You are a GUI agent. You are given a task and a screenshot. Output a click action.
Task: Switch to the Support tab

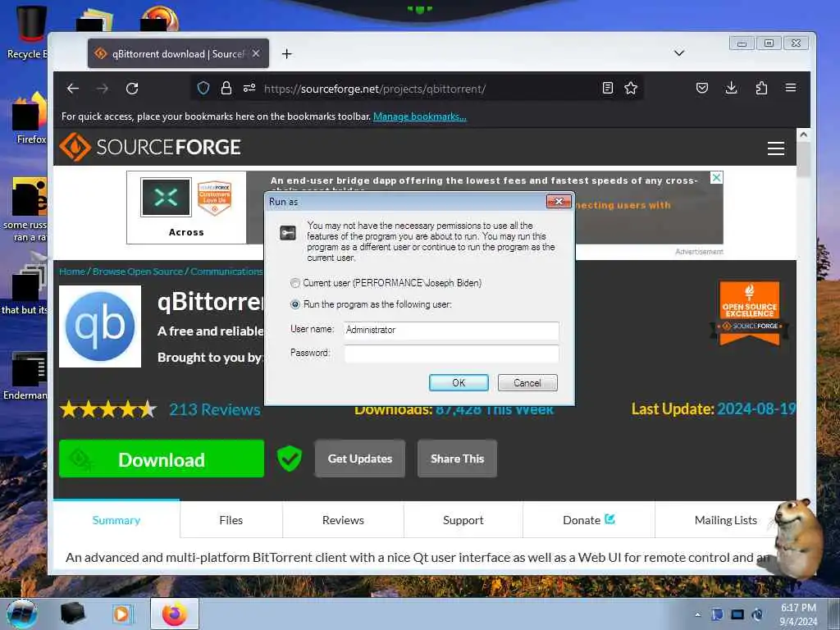click(463, 519)
